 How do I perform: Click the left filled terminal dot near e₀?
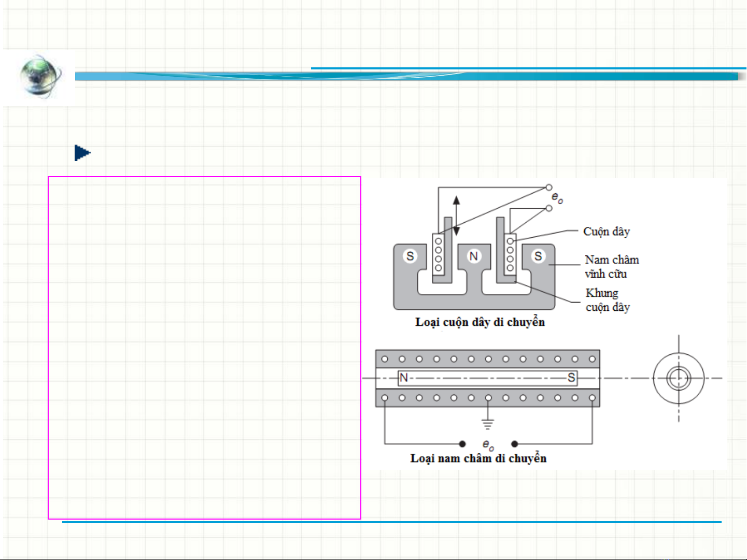[x=462, y=444]
